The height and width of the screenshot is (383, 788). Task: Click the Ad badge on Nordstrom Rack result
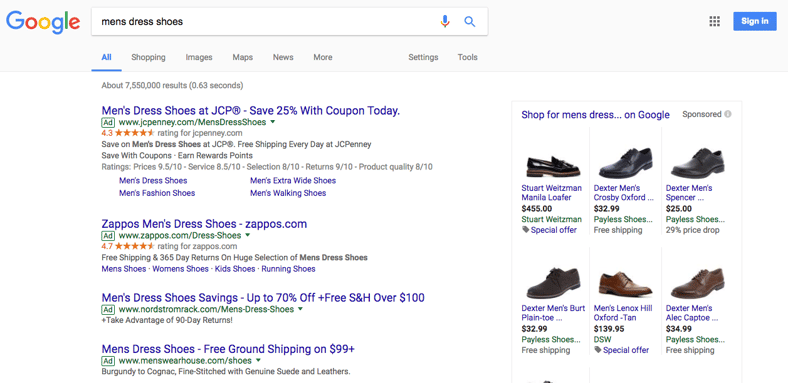point(108,309)
